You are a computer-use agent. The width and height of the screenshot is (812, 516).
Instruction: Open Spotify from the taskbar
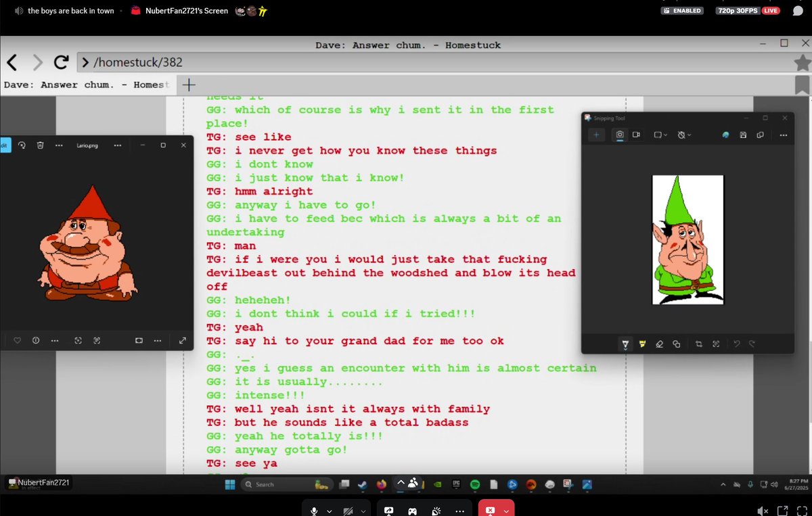pyautogui.click(x=475, y=484)
